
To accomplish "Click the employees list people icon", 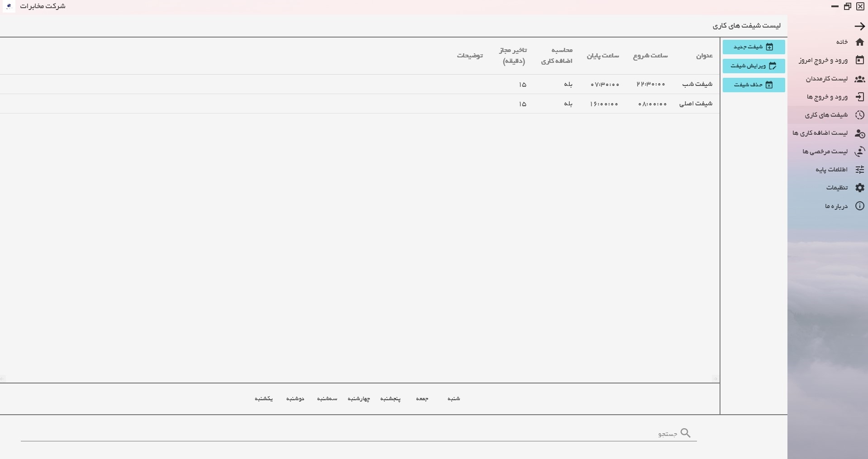I will coord(859,79).
